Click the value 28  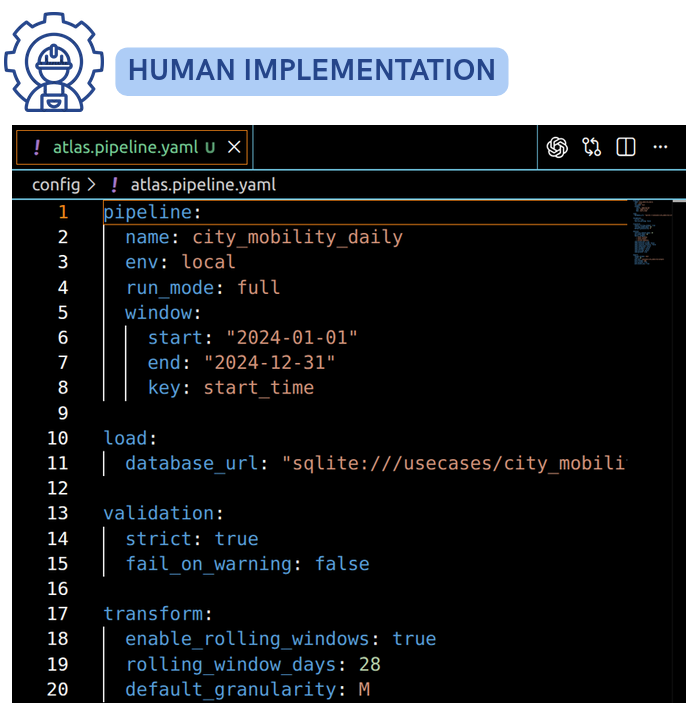369,664
